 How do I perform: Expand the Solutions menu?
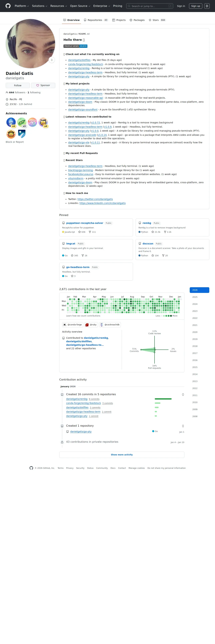click(40, 6)
